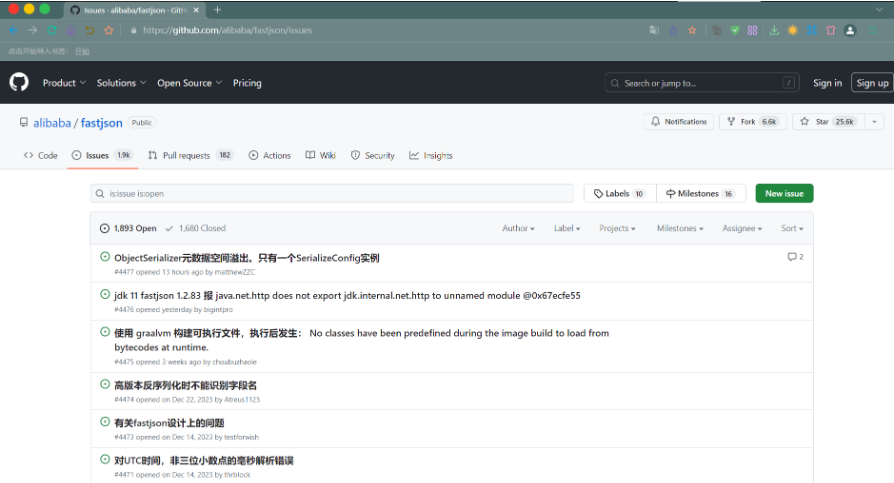Screen dimensions: 894x483
Task: Open the author link Atreus1125
Action: click(x=242, y=400)
